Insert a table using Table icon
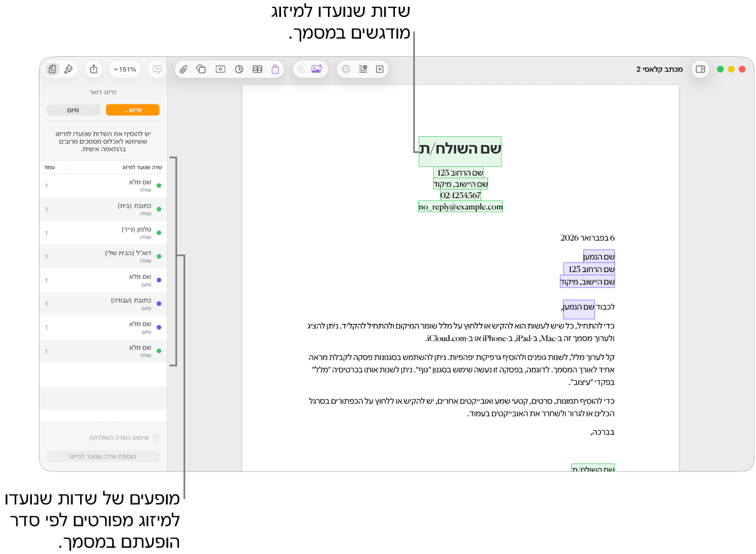Screen dimensions: 756x554 pos(257,69)
